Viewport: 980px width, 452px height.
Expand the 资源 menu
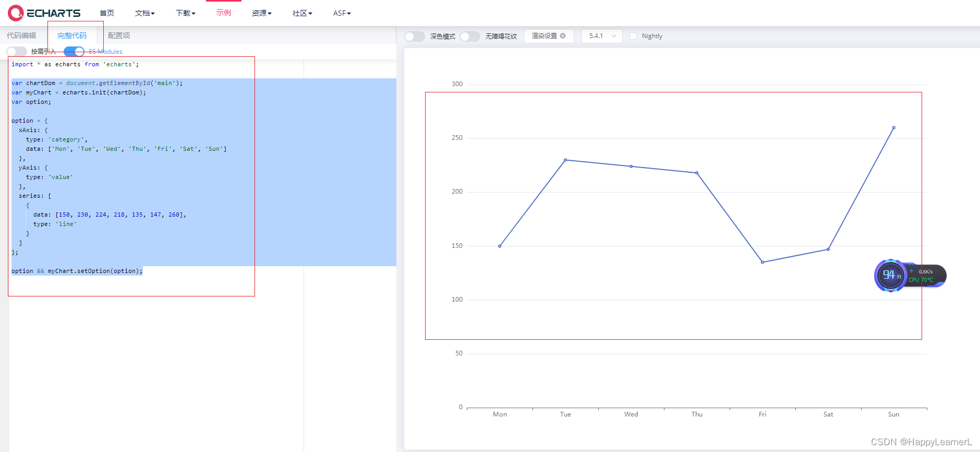261,13
